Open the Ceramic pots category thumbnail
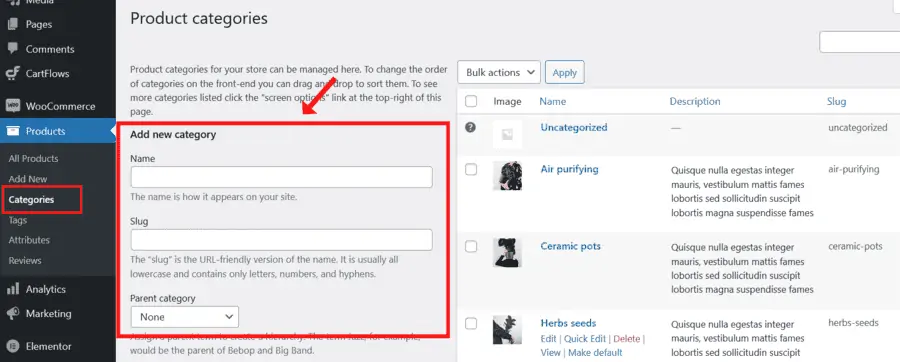This screenshot has height=362, width=900. point(507,253)
